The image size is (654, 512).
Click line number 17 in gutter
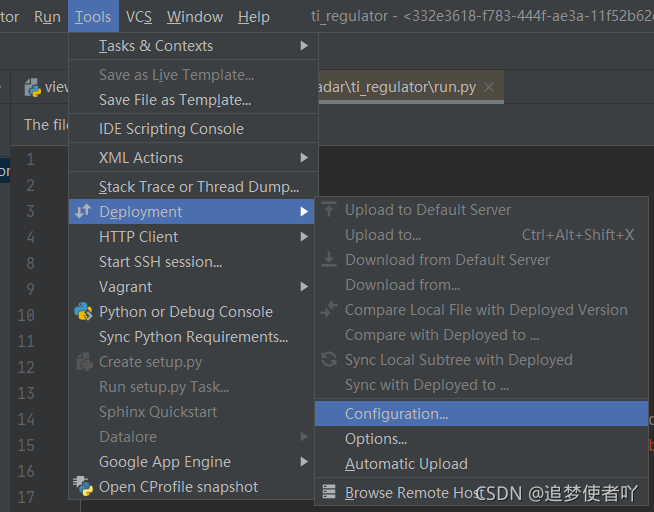pos(26,497)
